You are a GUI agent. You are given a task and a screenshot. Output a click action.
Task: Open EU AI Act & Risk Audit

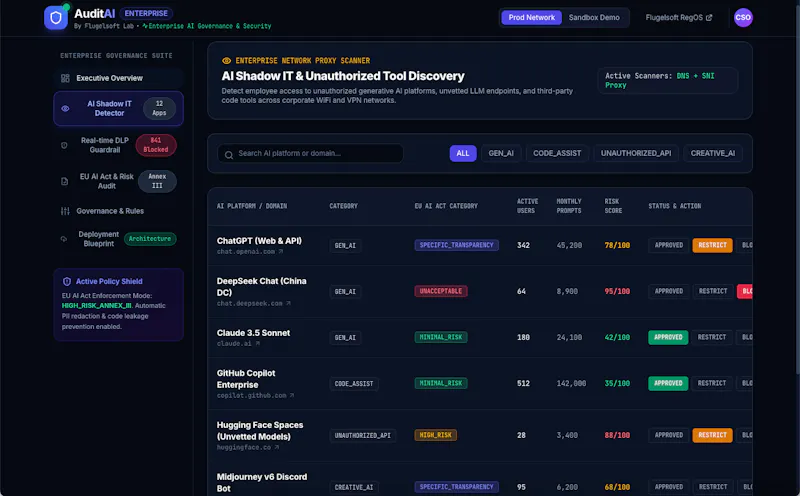pos(118,181)
